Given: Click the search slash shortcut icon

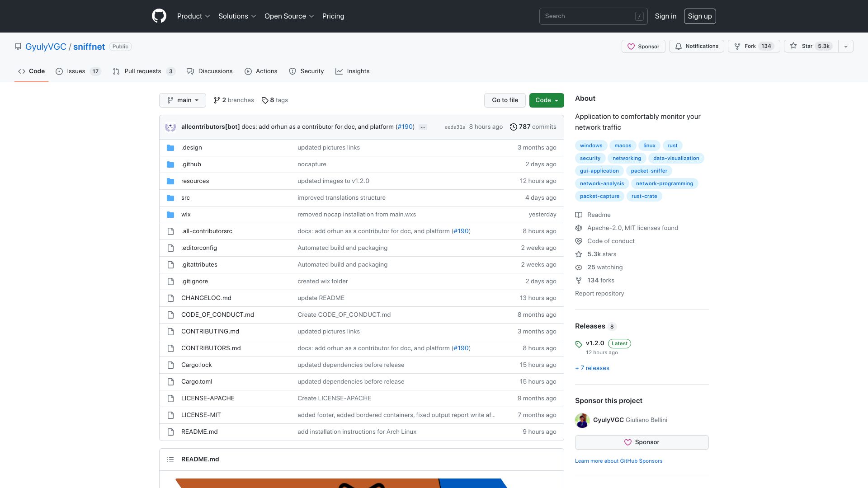Looking at the screenshot, I should pos(639,16).
